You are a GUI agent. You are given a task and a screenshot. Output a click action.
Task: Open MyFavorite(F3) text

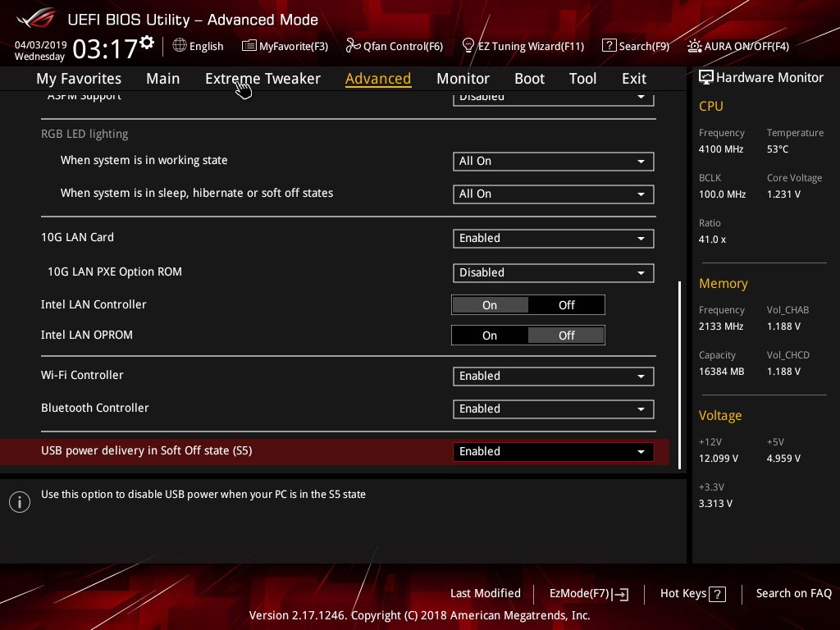point(294,46)
